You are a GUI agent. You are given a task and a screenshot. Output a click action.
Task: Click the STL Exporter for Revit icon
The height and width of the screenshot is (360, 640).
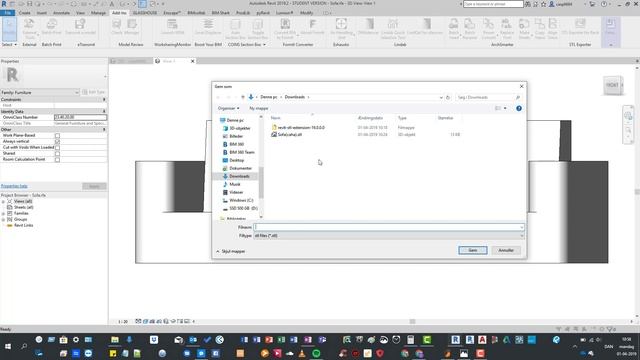(x=580, y=28)
